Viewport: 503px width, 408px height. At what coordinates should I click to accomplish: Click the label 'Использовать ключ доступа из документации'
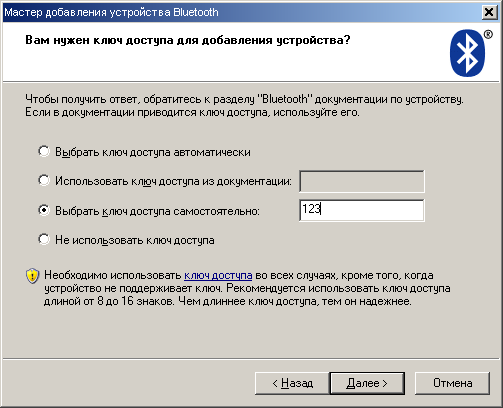tap(173, 181)
